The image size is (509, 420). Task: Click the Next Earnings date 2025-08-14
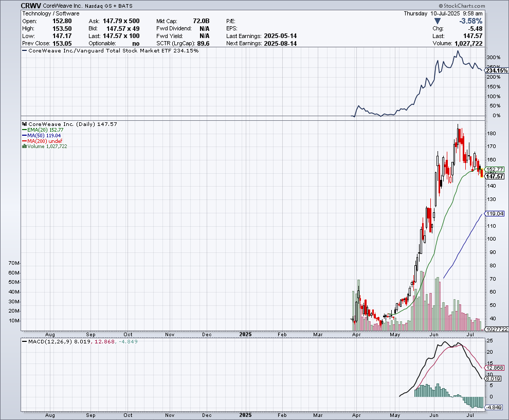tap(281, 44)
